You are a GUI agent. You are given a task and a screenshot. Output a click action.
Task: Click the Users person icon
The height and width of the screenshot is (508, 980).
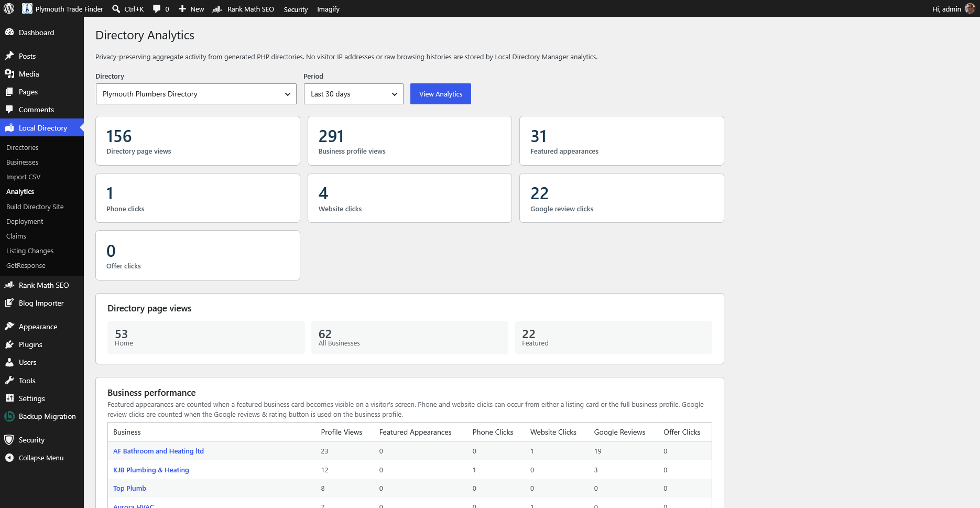point(9,362)
